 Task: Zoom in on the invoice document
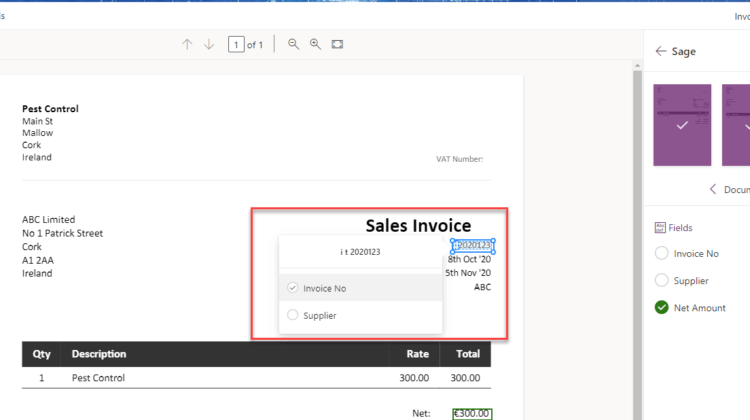click(315, 45)
